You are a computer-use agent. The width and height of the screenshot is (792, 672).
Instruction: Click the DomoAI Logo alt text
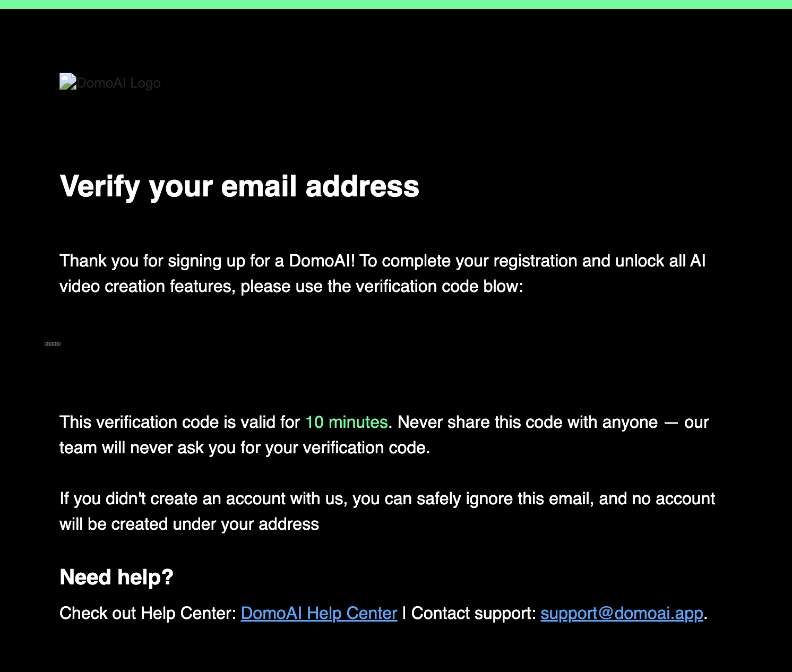[119, 83]
